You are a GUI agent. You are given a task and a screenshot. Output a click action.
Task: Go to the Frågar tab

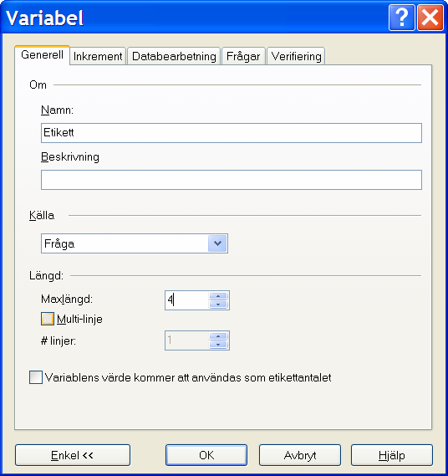pos(243,56)
